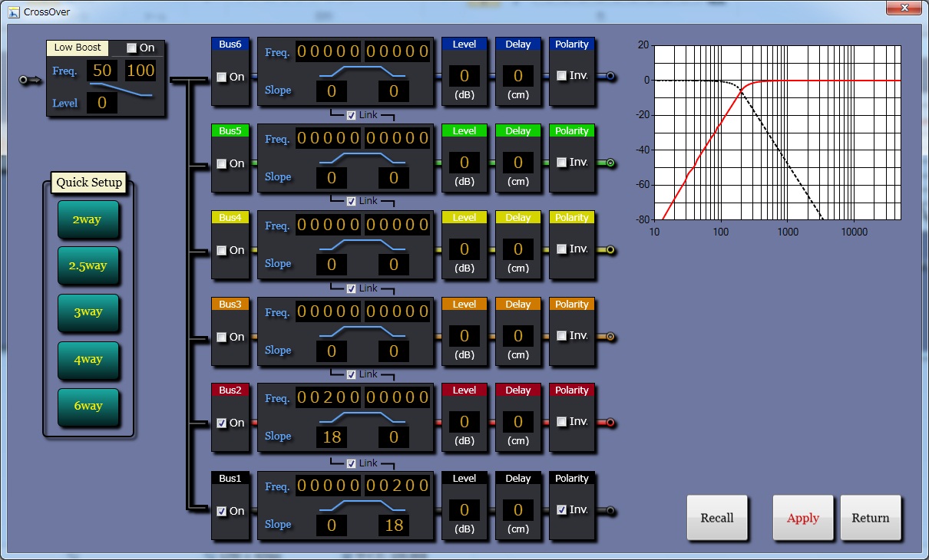The width and height of the screenshot is (929, 560).
Task: Click the CrossOver app icon in title bar
Action: 13,12
